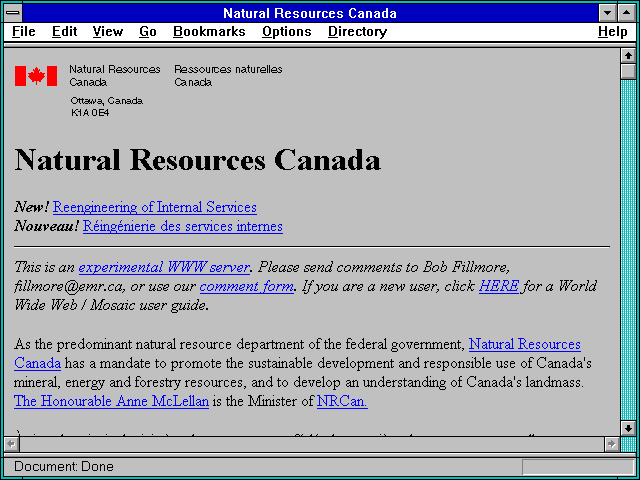The height and width of the screenshot is (480, 640).
Task: Maximize the browser window
Action: click(627, 13)
